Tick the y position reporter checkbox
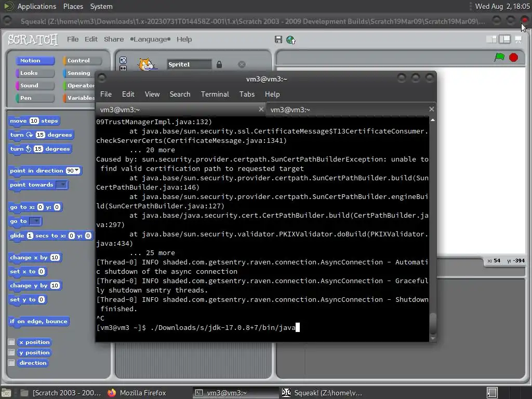 pos(11,353)
